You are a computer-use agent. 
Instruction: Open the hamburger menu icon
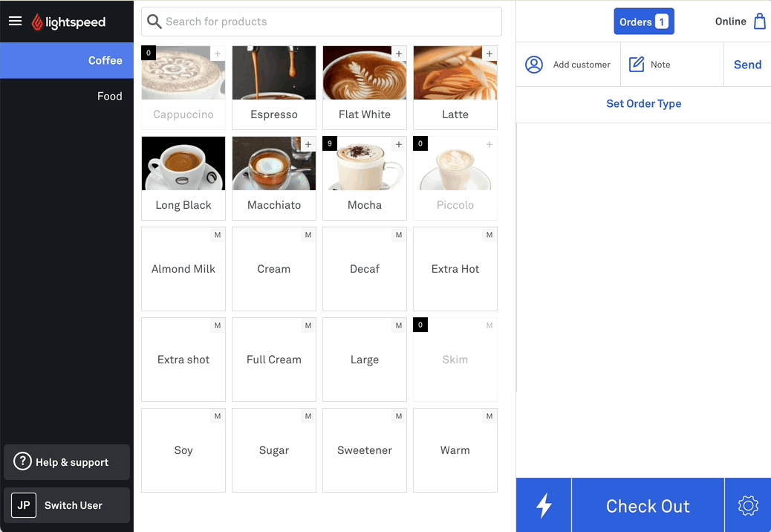(x=15, y=21)
